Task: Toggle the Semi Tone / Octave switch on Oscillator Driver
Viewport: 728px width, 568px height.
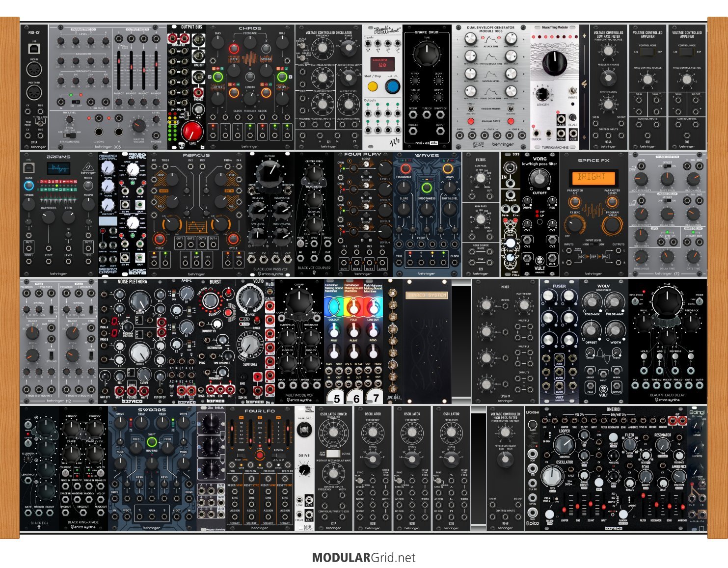Action: click(x=333, y=454)
